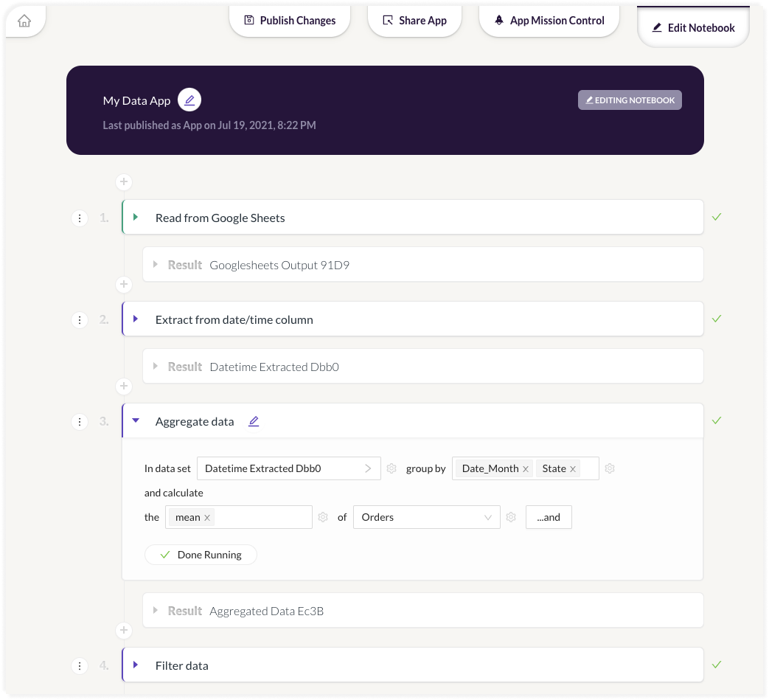This screenshot has width=769, height=700.
Task: Open the Datetime Extracted Dbb0 data set selector
Action: [289, 468]
